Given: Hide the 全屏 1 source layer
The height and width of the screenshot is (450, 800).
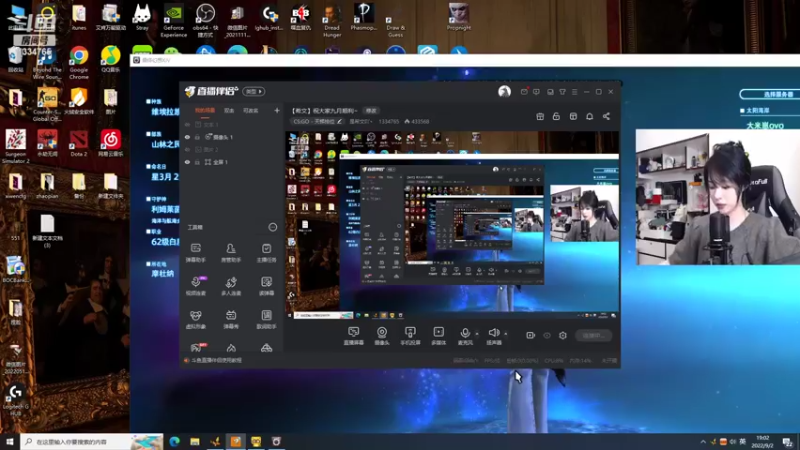Looking at the screenshot, I should [x=187, y=162].
